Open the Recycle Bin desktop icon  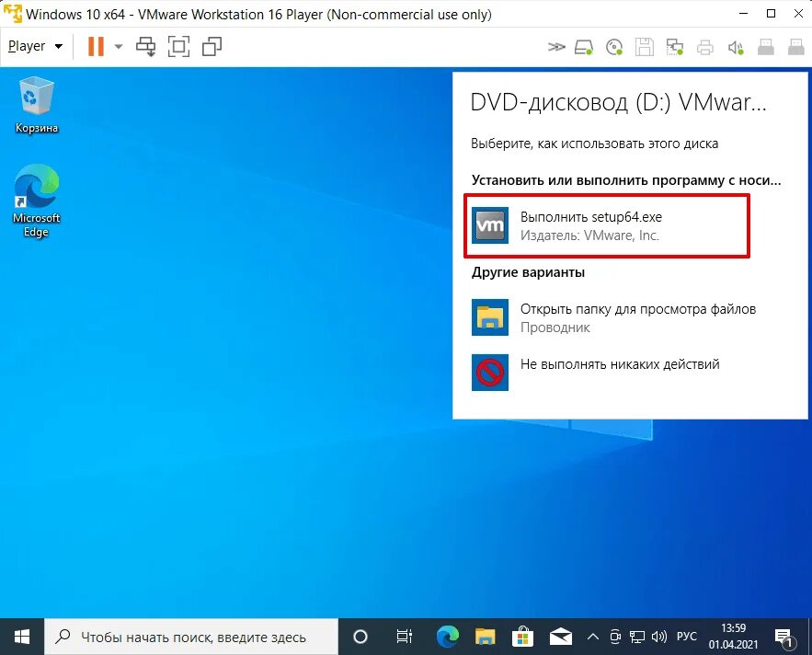click(36, 105)
